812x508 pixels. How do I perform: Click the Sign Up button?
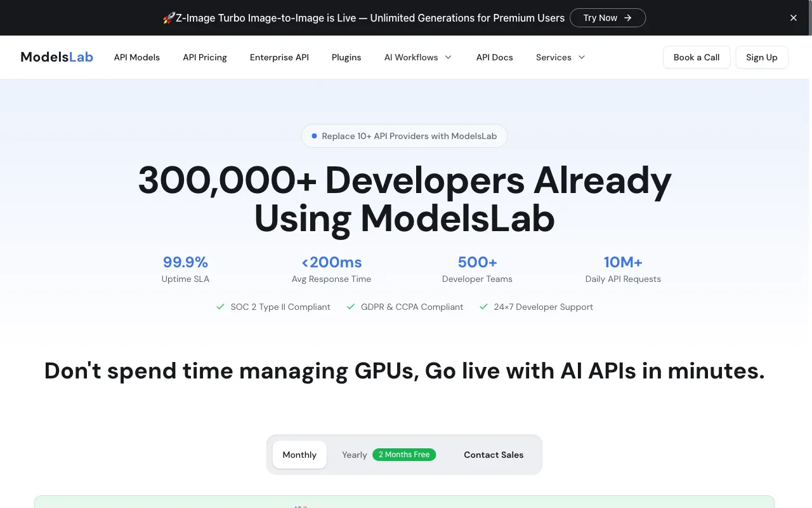coord(762,57)
